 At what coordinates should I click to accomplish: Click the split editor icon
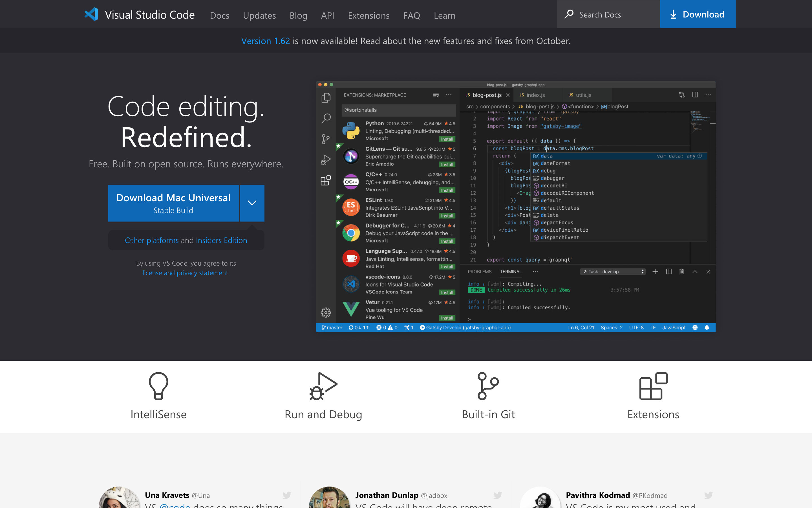695,95
